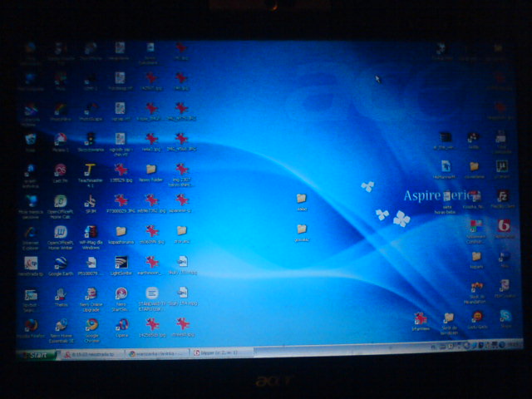The height and width of the screenshot is (399, 532).
Task: Open the red 6 logo shortcut
Action: 504,225
